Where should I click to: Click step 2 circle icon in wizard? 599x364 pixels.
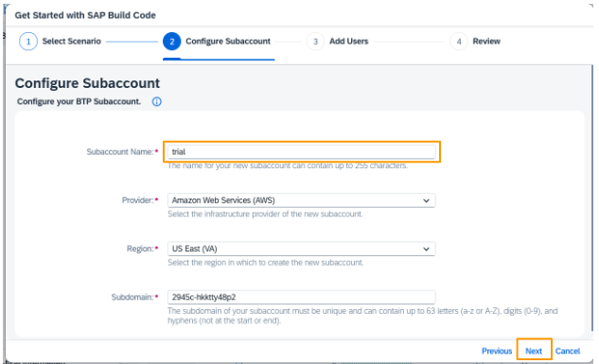point(172,42)
